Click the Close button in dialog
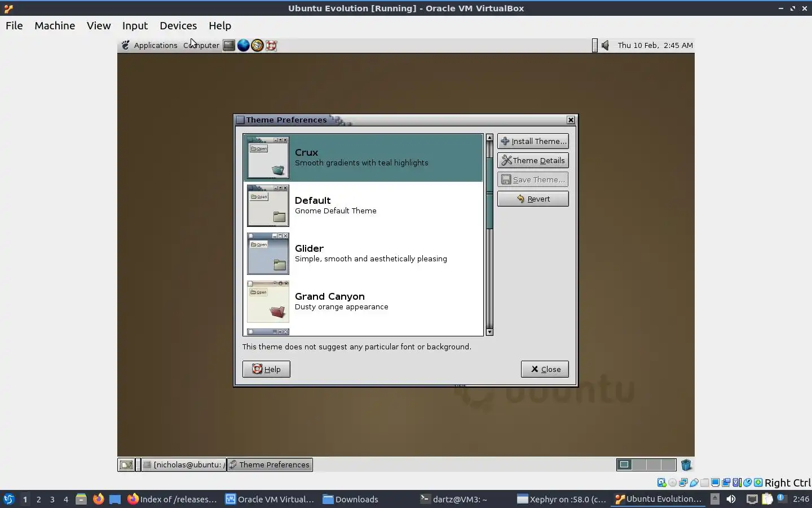 tap(545, 369)
